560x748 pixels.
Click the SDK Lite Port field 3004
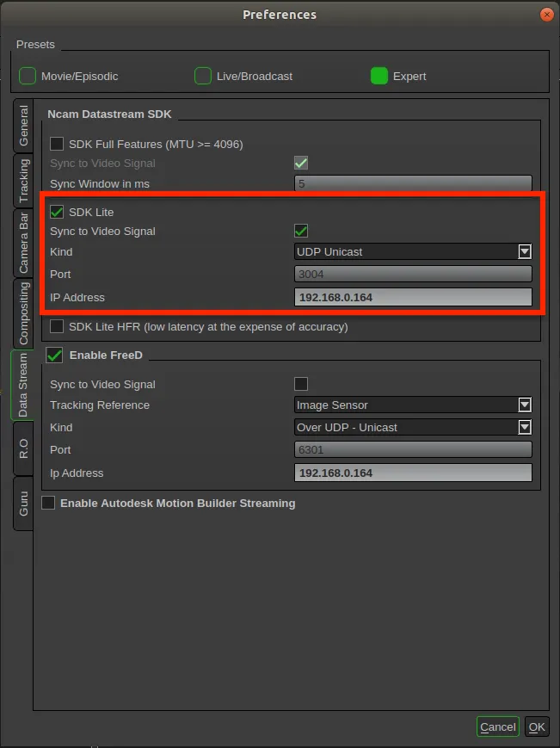(413, 275)
